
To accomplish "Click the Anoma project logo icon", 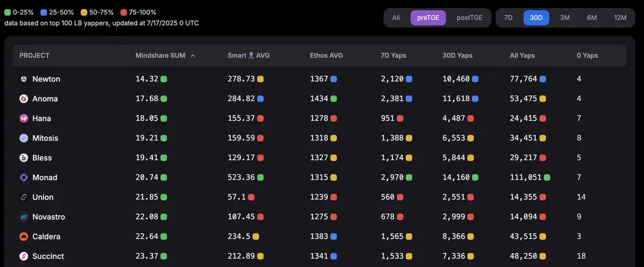I will click(24, 99).
